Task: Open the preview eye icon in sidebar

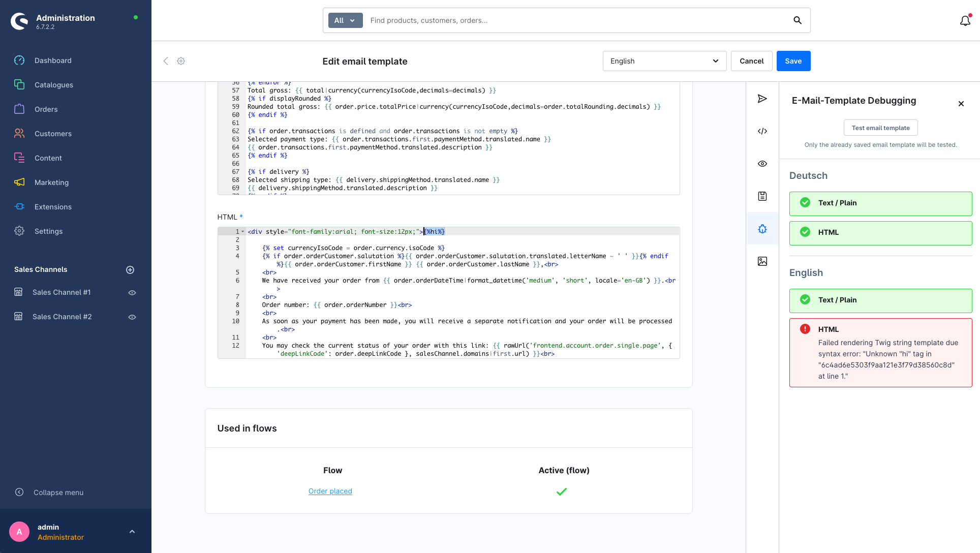Action: click(x=762, y=164)
